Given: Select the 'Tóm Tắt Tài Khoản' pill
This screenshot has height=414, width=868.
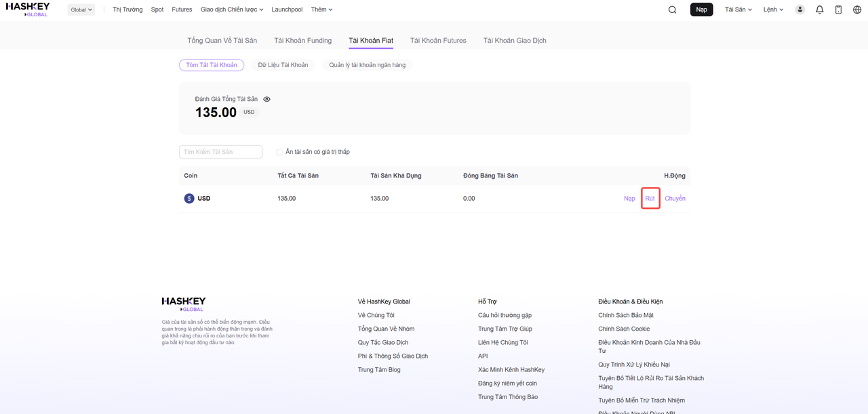Looking at the screenshot, I should tap(212, 65).
